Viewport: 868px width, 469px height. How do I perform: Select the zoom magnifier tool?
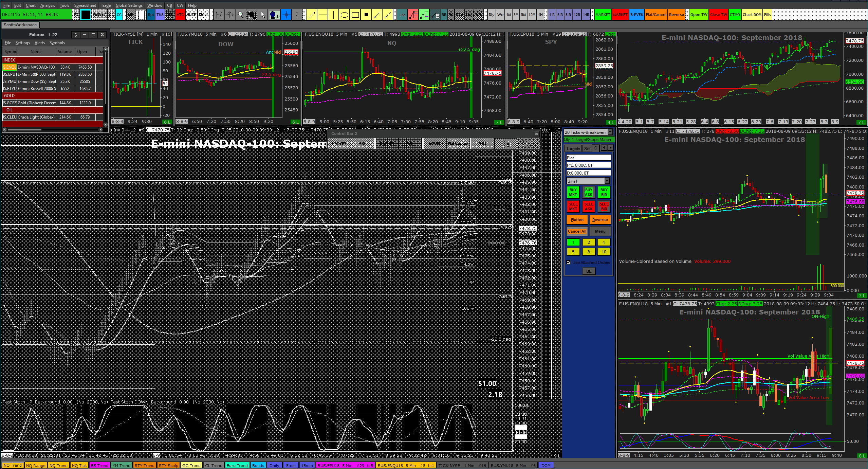(x=241, y=15)
